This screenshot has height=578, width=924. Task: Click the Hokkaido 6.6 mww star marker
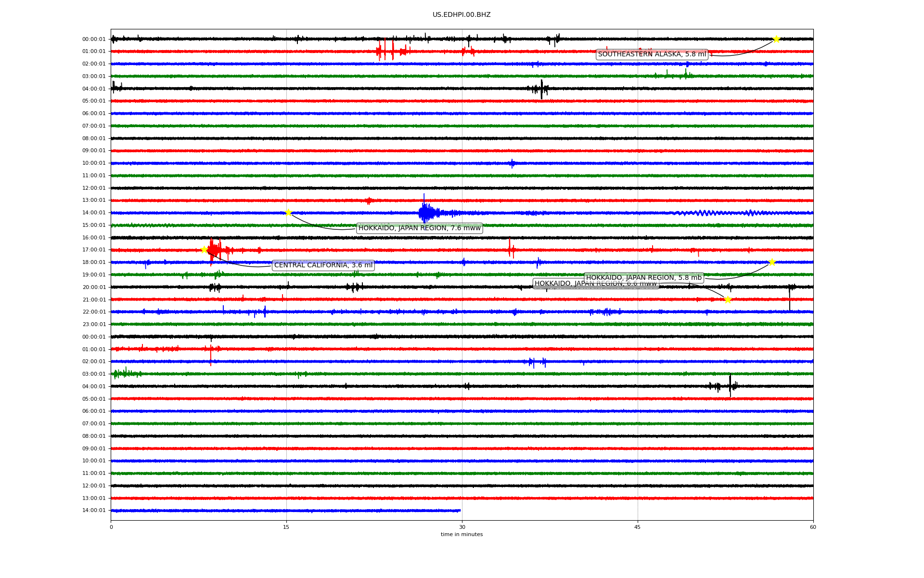[x=728, y=300]
